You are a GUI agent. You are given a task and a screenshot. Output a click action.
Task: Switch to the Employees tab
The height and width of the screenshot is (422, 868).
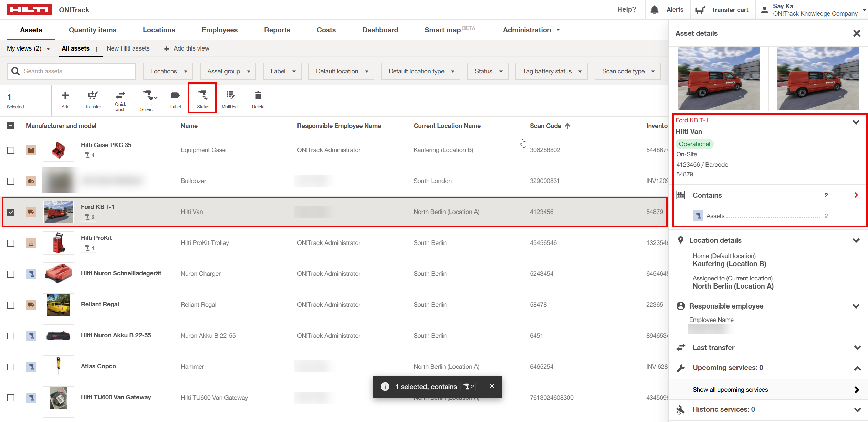(219, 30)
